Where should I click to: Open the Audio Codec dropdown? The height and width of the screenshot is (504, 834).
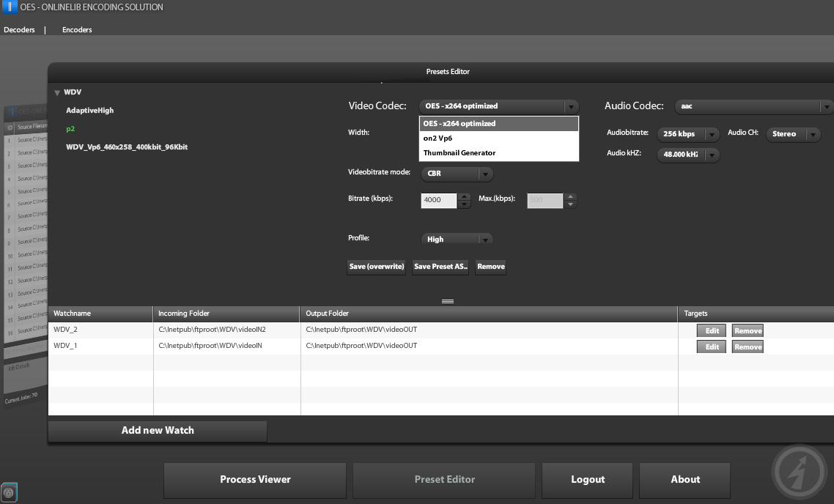point(826,107)
